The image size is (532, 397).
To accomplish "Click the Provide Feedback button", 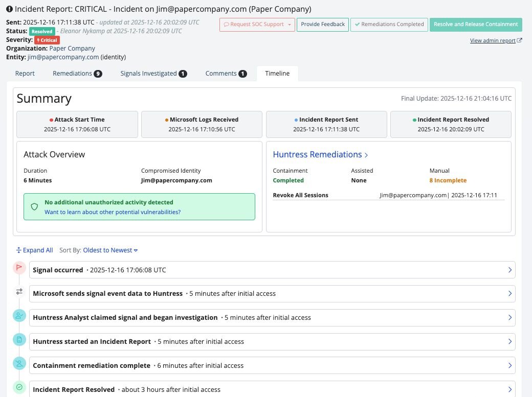I will pyautogui.click(x=322, y=25).
